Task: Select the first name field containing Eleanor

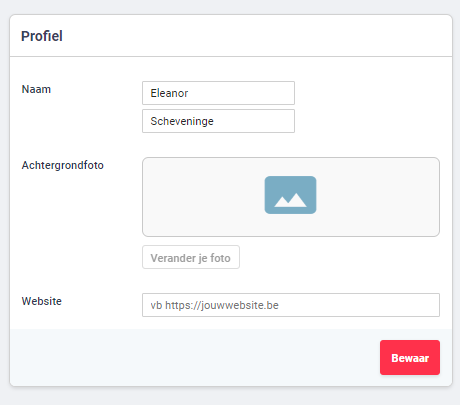Action: (x=218, y=93)
